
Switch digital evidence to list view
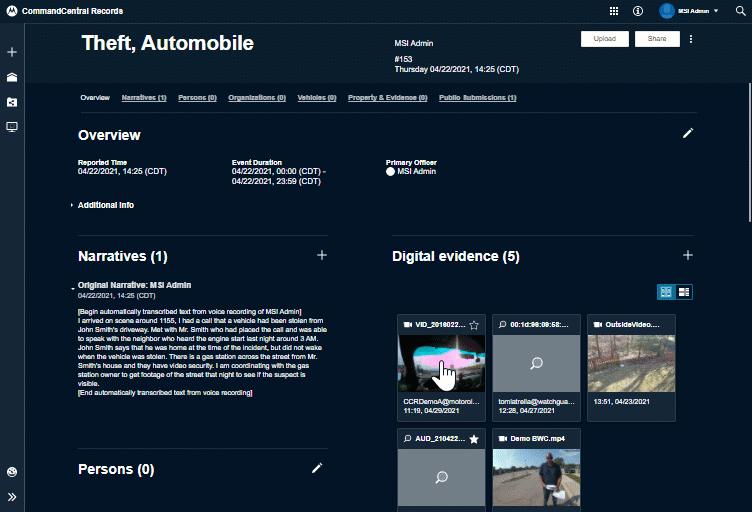click(x=684, y=292)
